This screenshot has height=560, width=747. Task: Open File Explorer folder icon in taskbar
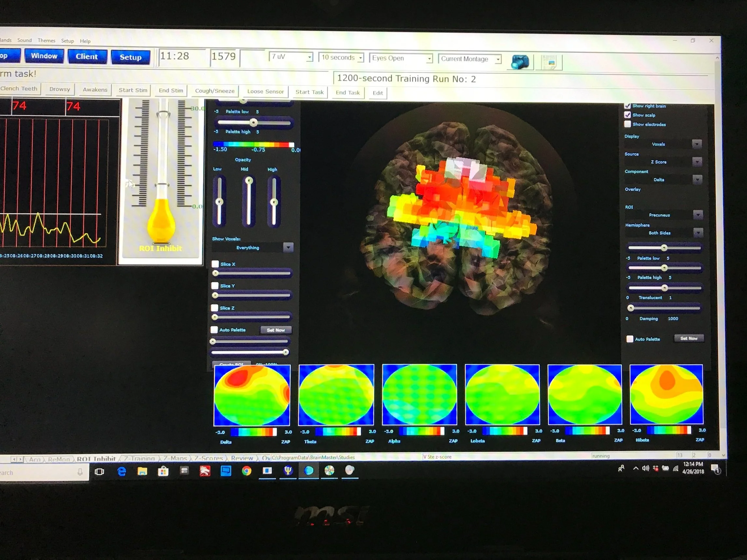142,471
